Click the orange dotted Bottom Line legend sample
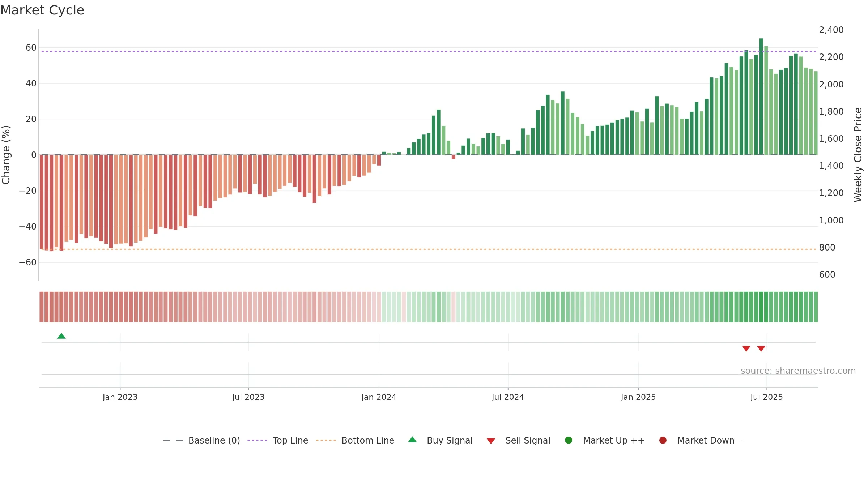 326,440
